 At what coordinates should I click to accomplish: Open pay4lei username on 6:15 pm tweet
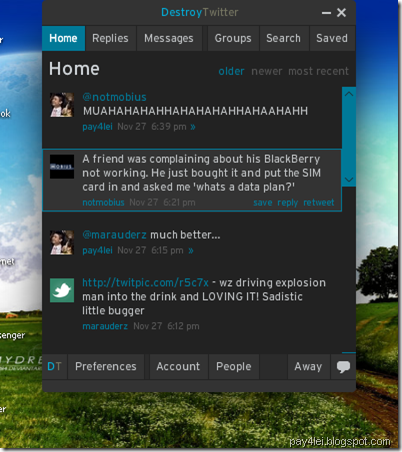point(97,250)
